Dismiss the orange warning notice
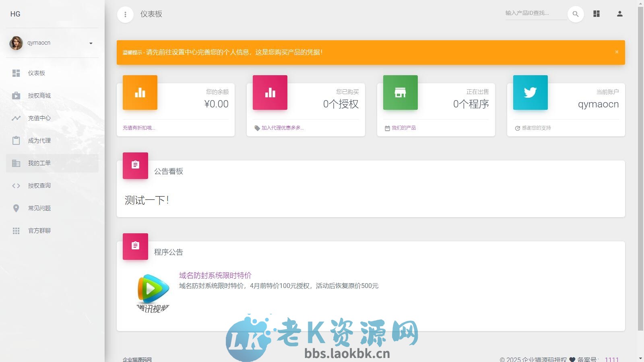Viewport: 644px width, 362px height. click(617, 52)
